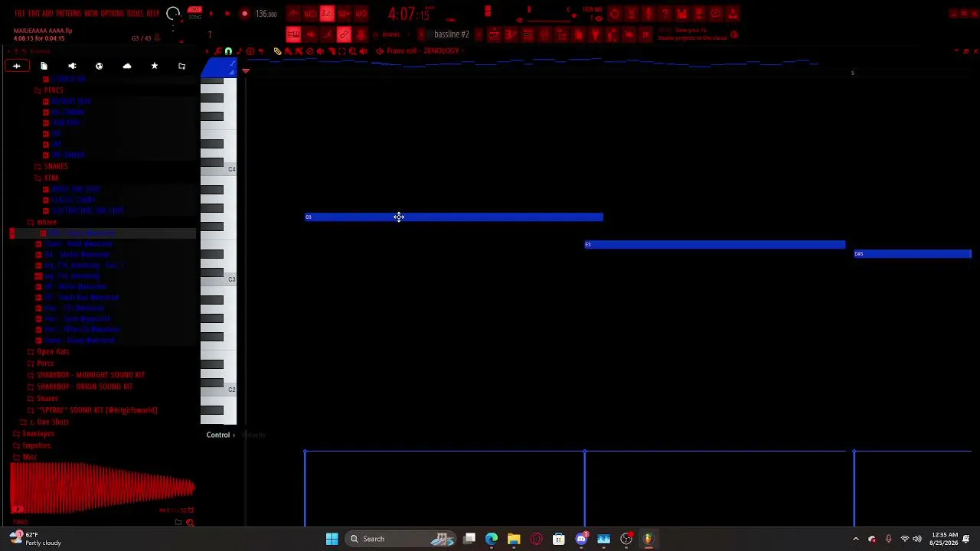Open the Control event editor dropdown

pos(221,435)
